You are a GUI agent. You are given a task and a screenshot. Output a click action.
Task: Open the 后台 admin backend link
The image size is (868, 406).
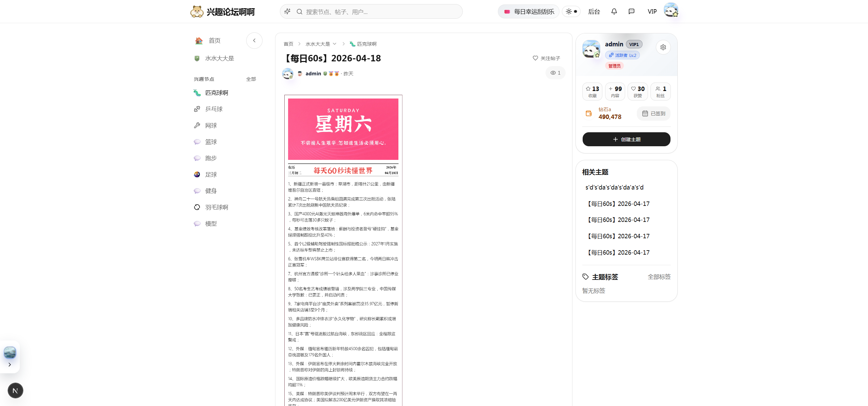point(594,12)
